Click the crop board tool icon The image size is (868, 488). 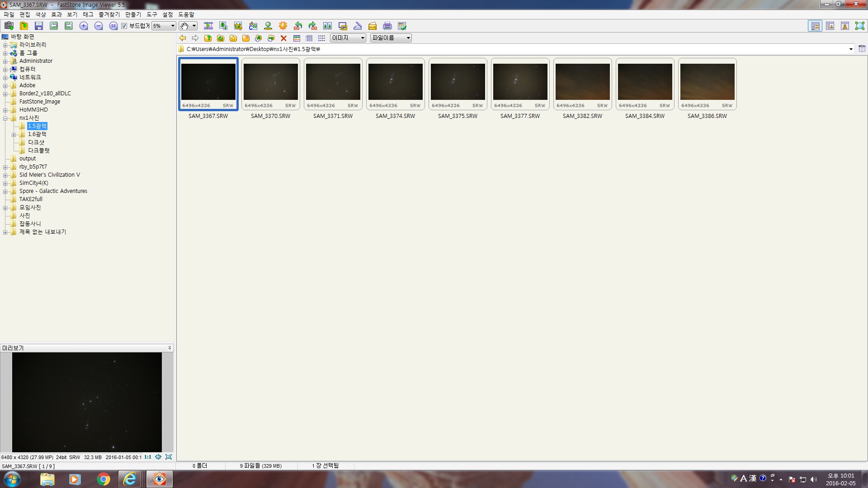(238, 26)
